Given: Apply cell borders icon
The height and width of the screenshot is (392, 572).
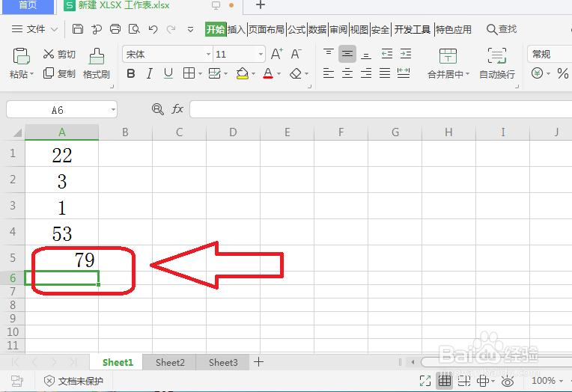Looking at the screenshot, I should coord(189,73).
